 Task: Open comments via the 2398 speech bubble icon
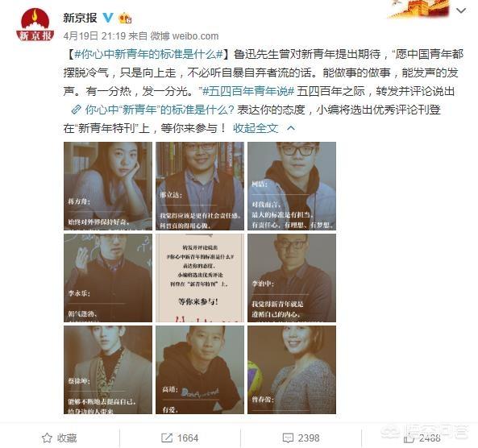point(288,438)
